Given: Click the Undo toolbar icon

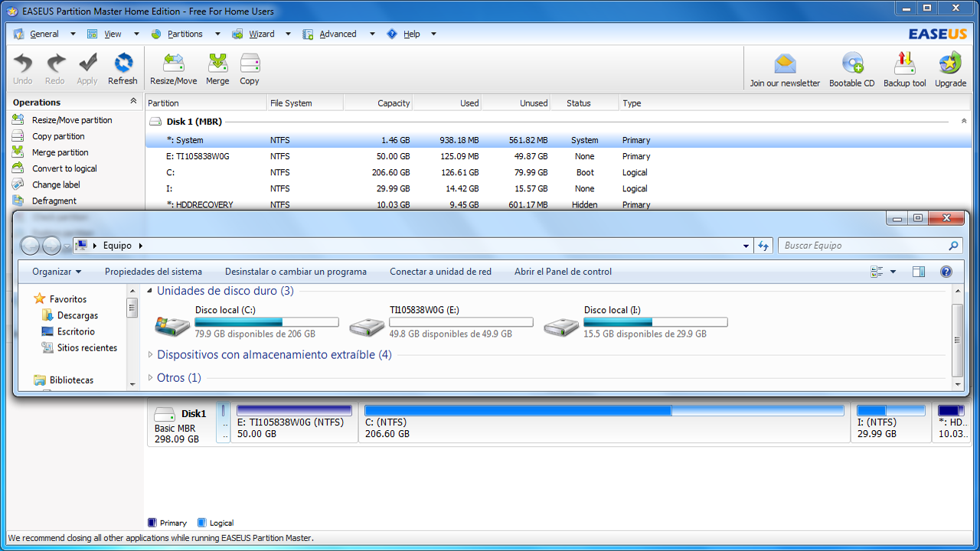Looking at the screenshot, I should tap(23, 63).
